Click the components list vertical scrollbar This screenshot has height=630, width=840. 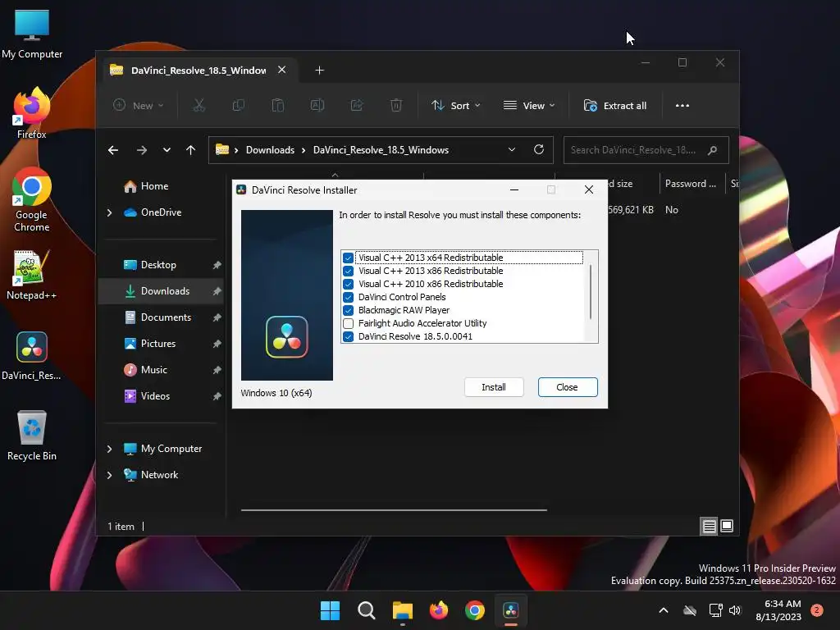pos(591,292)
